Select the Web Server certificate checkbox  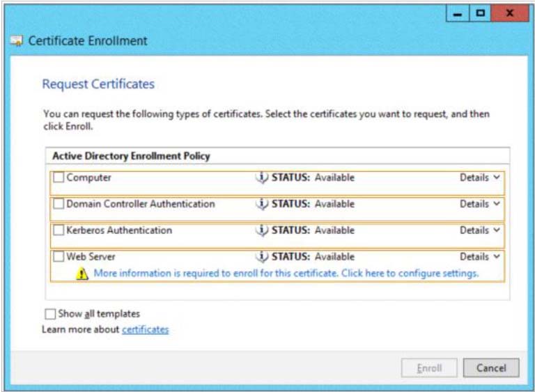coord(59,256)
